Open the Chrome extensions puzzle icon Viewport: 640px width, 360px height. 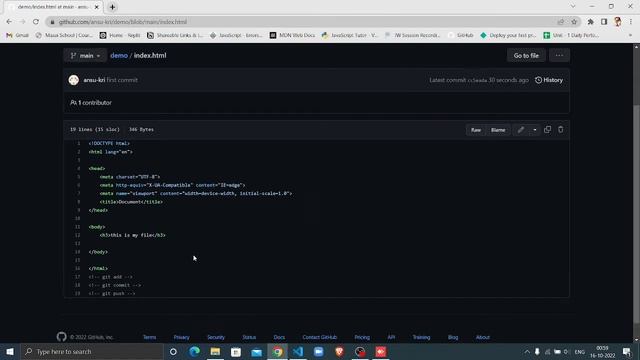[x=591, y=22]
